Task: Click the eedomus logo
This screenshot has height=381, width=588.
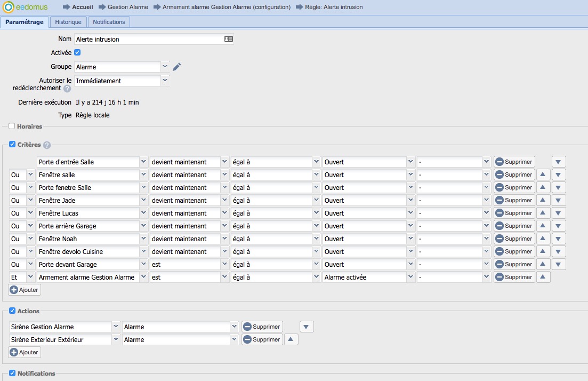Action: pos(25,7)
